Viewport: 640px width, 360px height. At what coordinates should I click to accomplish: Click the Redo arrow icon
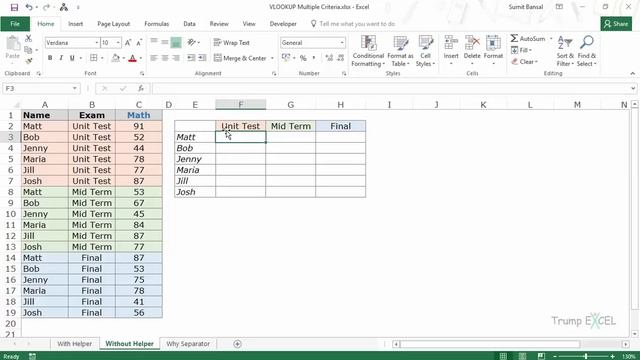click(46, 7)
